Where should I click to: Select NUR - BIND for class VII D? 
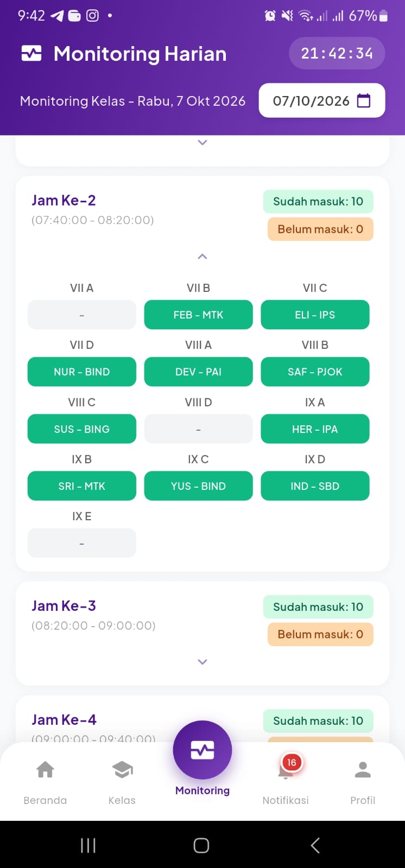point(82,372)
